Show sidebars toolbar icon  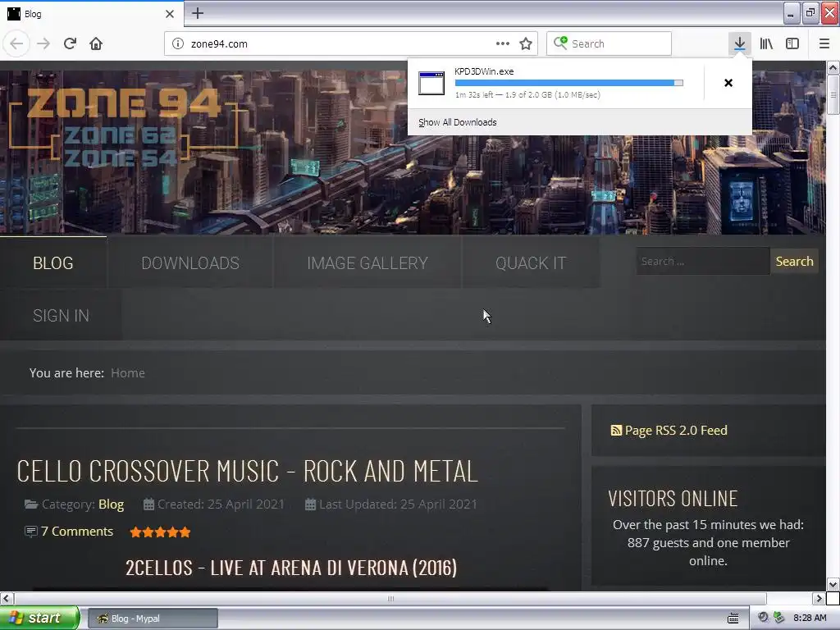[792, 43]
